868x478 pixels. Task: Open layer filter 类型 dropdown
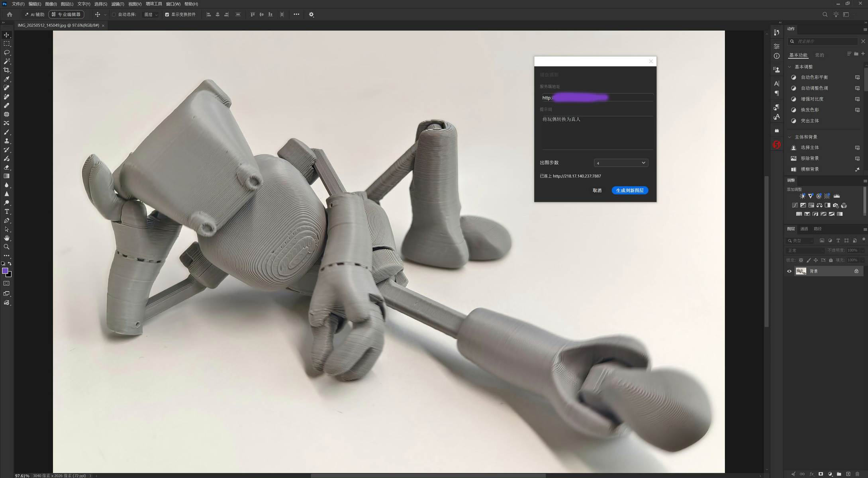(x=801, y=241)
